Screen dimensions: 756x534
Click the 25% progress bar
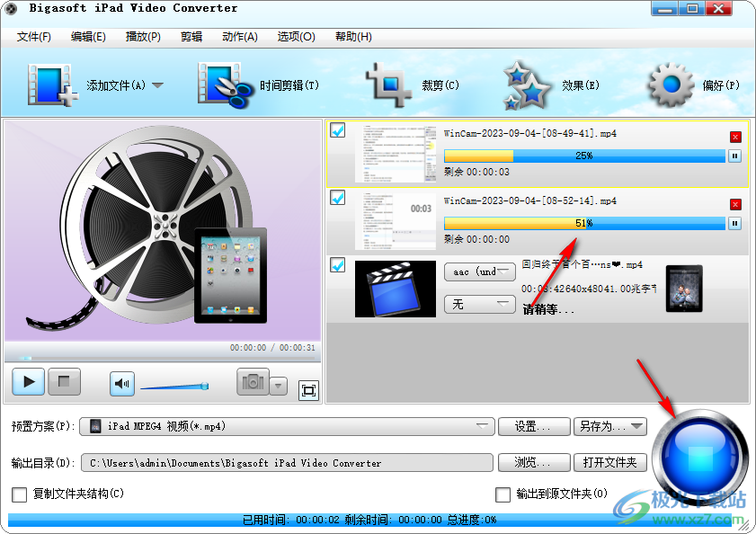584,156
